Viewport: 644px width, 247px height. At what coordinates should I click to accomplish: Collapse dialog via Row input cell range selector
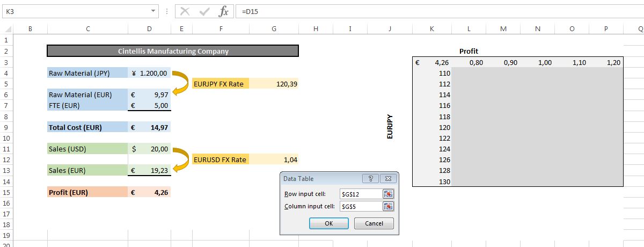pos(388,194)
